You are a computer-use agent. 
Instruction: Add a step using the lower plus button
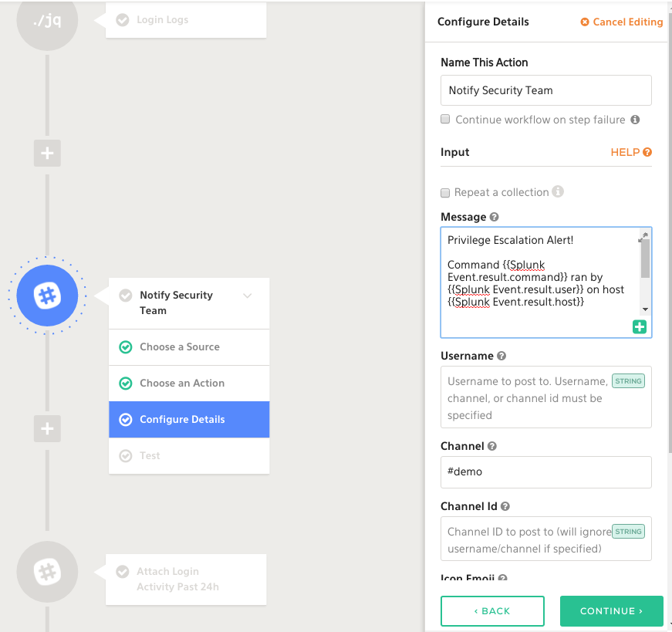pyautogui.click(x=47, y=428)
